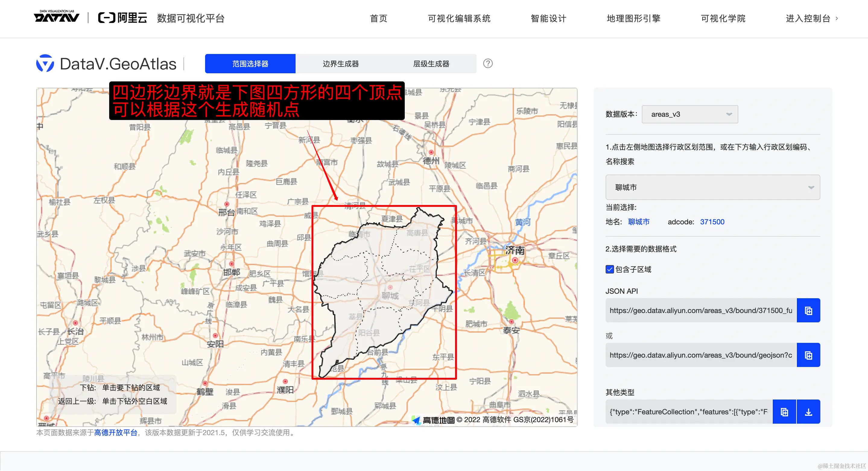
Task: Open the 高德开放平台 link
Action: point(116,433)
